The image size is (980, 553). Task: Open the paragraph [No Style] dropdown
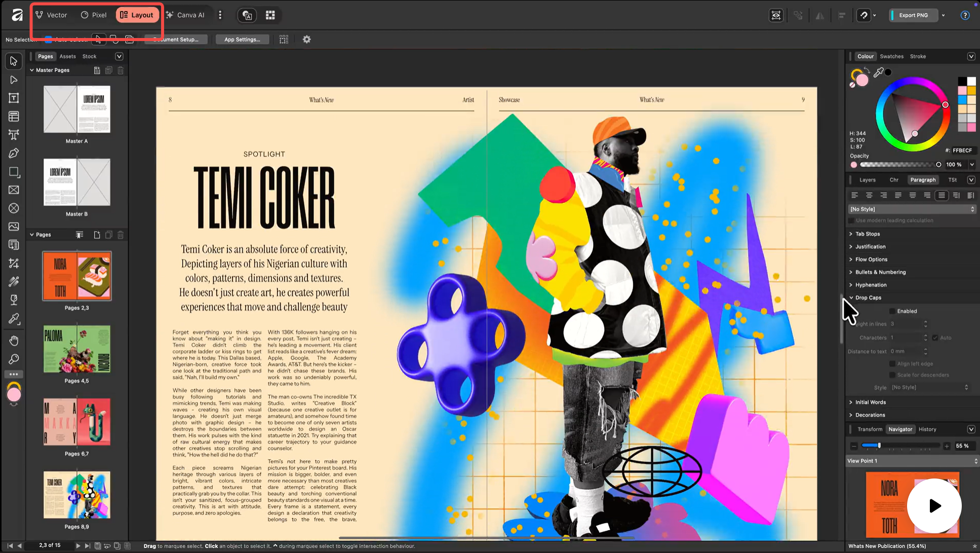tap(912, 209)
